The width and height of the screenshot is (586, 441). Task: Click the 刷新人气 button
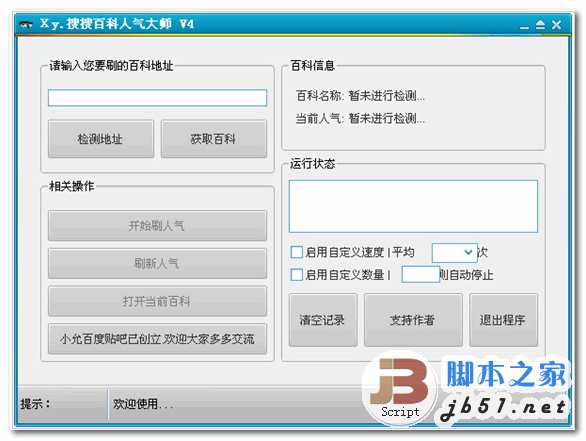coord(157,263)
